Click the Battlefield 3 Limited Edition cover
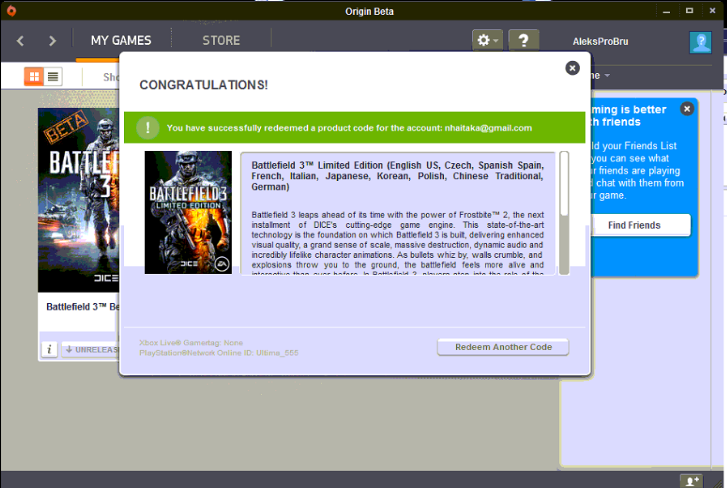Image resolution: width=727 pixels, height=488 pixels. pos(188,212)
